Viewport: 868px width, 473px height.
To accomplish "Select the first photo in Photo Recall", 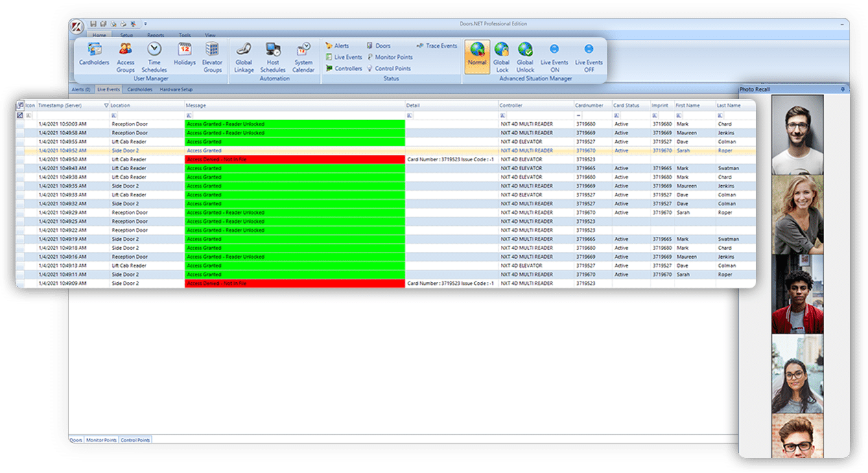I will tap(797, 134).
